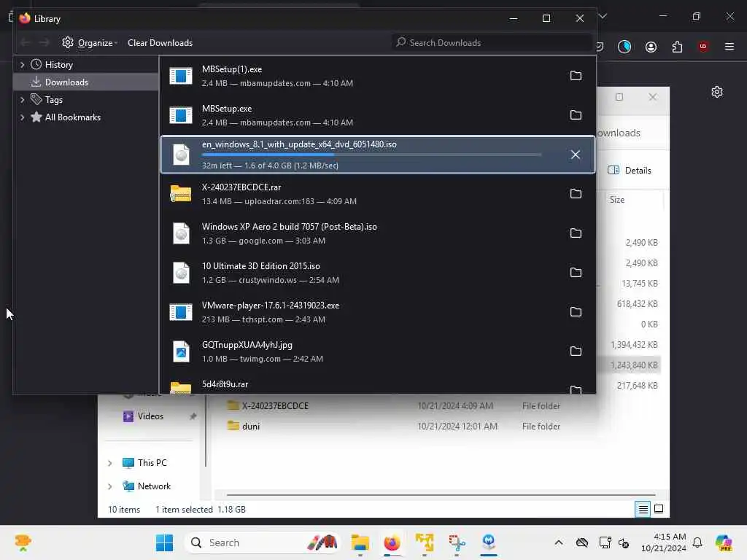Expand This PC in File Explorer
Image resolution: width=747 pixels, height=560 pixels.
pyautogui.click(x=110, y=463)
